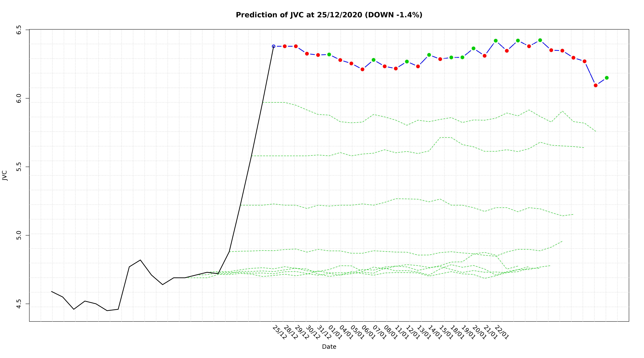The height and width of the screenshot is (358, 644).
Task: Click the final green dot at far right
Action: [x=607, y=78]
